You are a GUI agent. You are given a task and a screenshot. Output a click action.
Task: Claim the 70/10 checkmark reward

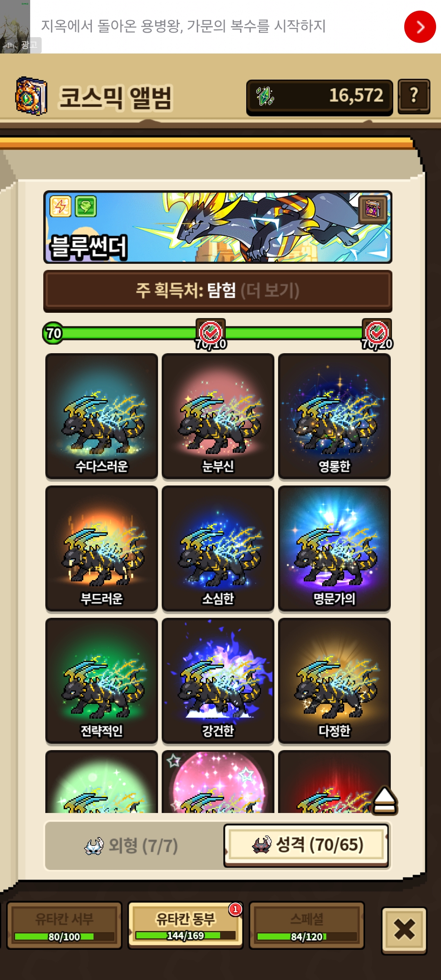(x=211, y=334)
